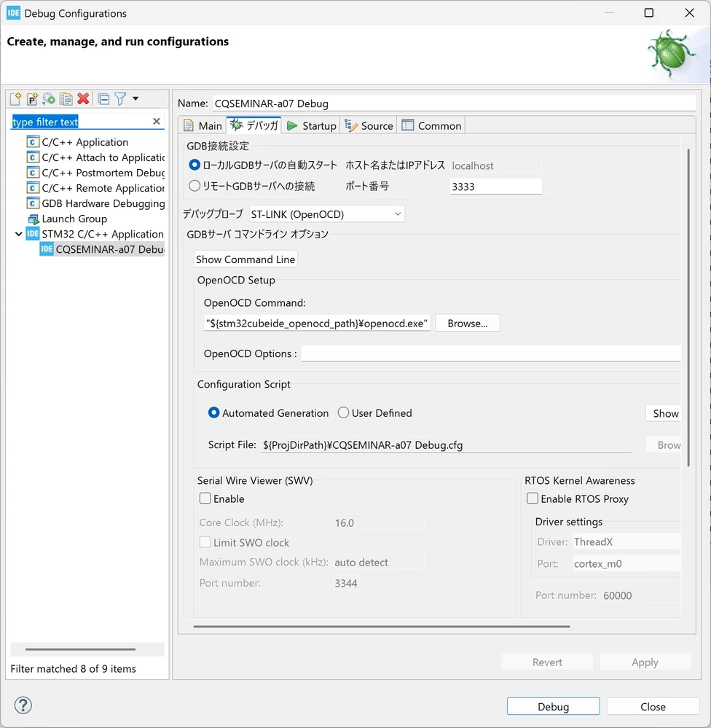Click the Show Command Line button
Image resolution: width=711 pixels, height=728 pixels.
click(x=245, y=259)
